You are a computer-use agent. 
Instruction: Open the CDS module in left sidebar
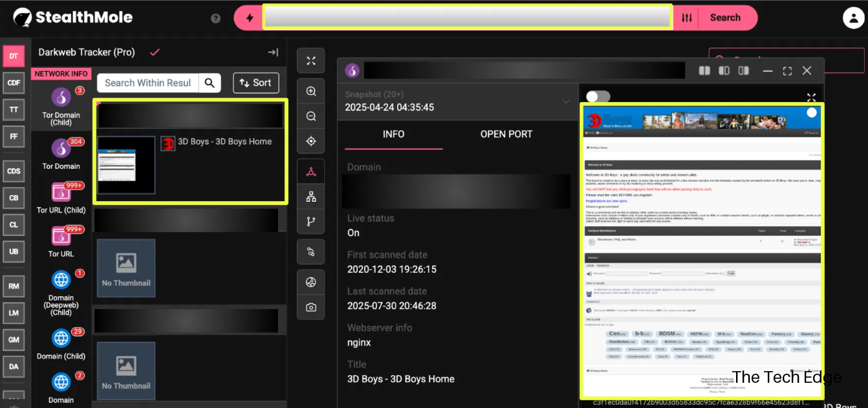click(14, 171)
